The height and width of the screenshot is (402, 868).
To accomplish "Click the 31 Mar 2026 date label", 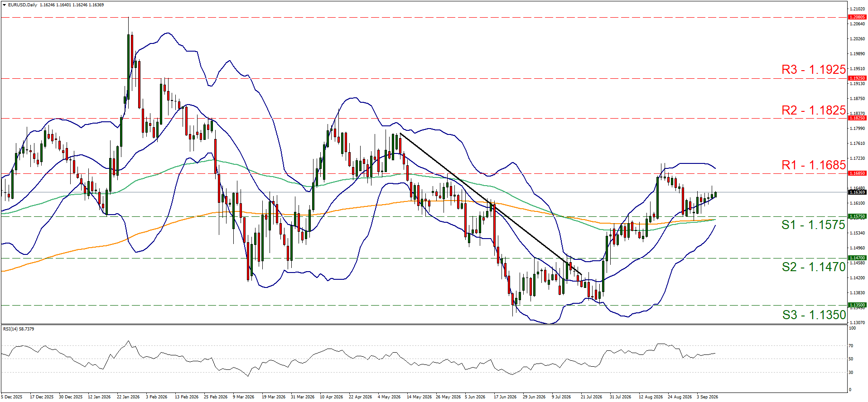I will pyautogui.click(x=303, y=397).
